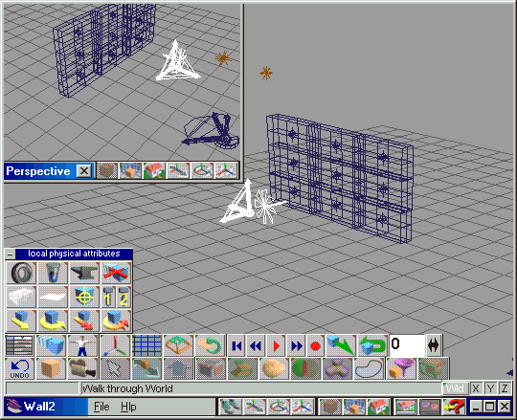The width and height of the screenshot is (517, 420).
Task: Toggle the Z axis button
Action: (x=505, y=388)
